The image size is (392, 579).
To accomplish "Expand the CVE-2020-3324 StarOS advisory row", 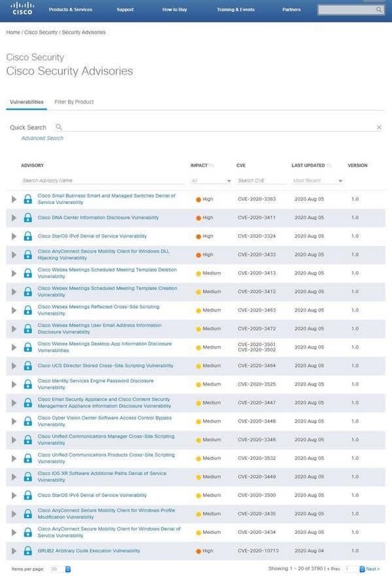I will [14, 236].
